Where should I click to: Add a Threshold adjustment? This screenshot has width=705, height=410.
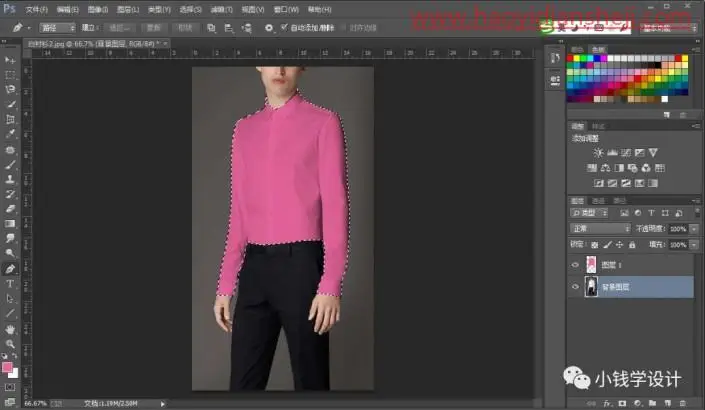tap(626, 183)
